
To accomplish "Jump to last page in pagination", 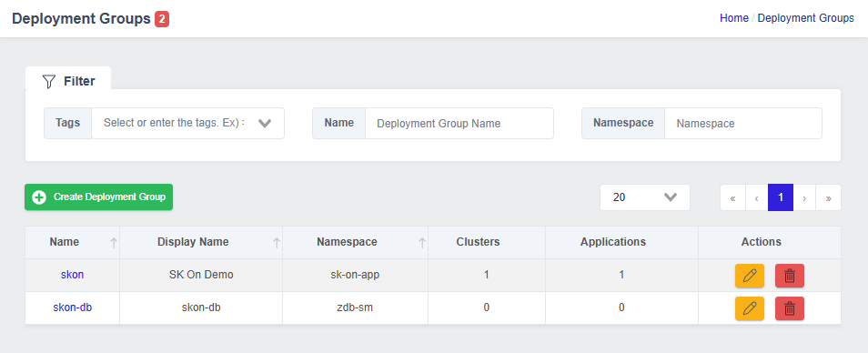I will click(x=828, y=197).
